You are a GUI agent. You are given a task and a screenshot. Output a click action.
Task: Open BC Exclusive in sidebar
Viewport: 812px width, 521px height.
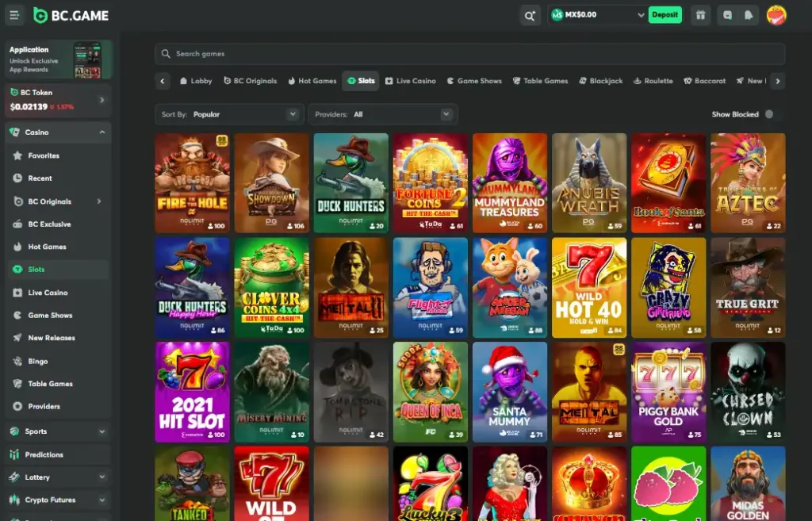click(x=58, y=224)
